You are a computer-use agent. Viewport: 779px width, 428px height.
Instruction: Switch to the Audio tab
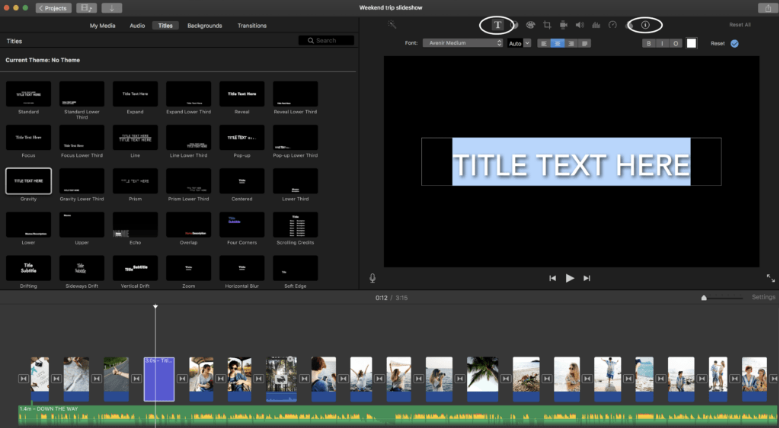[137, 25]
